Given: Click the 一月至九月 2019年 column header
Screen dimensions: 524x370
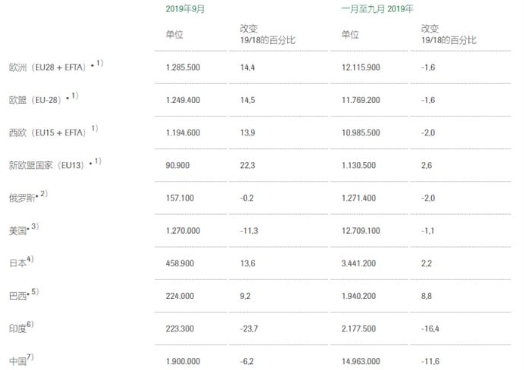Looking at the screenshot, I should 377,9.
